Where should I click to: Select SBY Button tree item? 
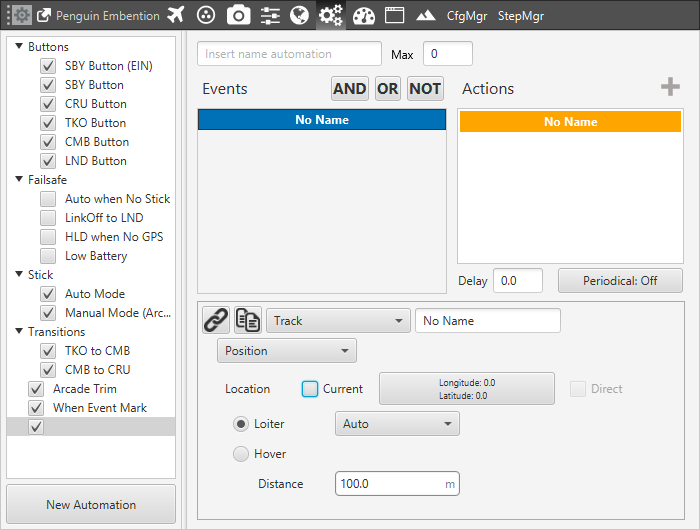point(94,85)
